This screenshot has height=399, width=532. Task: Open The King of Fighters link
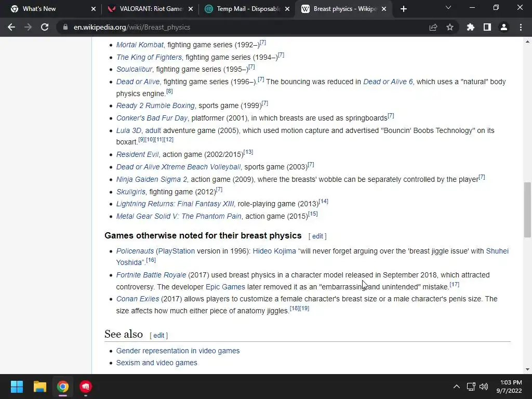click(149, 57)
